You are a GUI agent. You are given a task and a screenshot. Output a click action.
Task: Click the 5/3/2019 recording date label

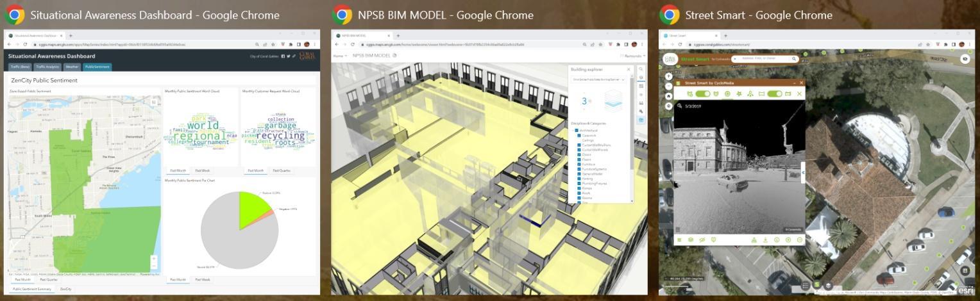click(x=693, y=106)
